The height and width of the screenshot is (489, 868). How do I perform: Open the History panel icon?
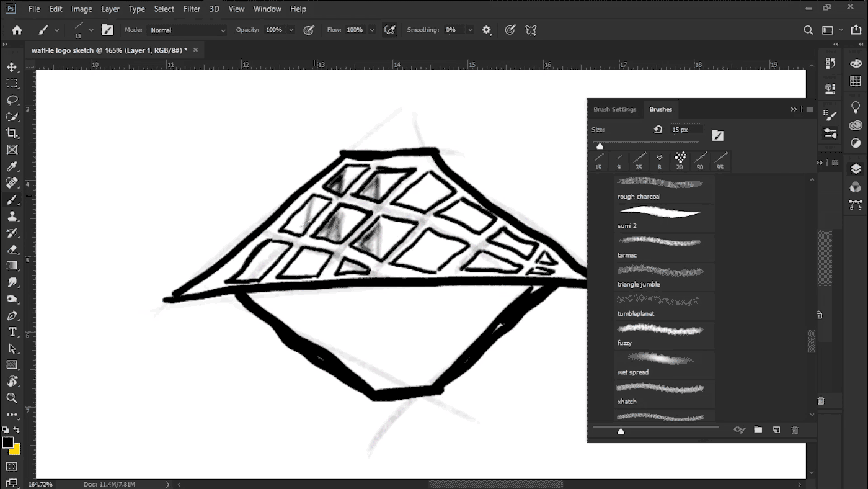click(831, 63)
